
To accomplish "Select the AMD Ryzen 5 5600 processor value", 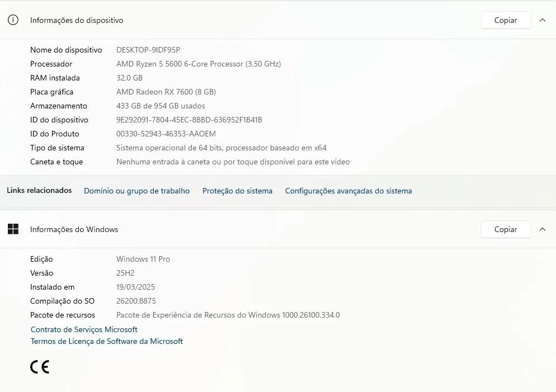I will pyautogui.click(x=199, y=64).
